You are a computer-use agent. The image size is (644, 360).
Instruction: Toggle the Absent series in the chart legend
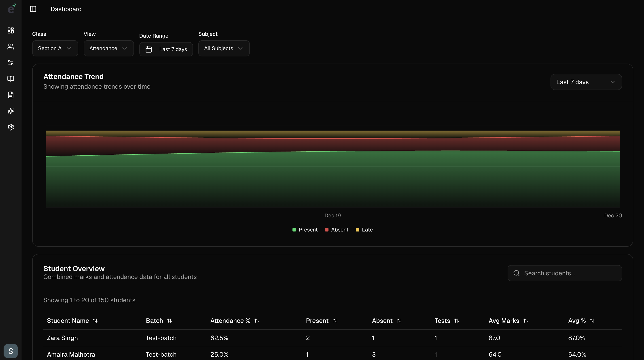(x=337, y=229)
